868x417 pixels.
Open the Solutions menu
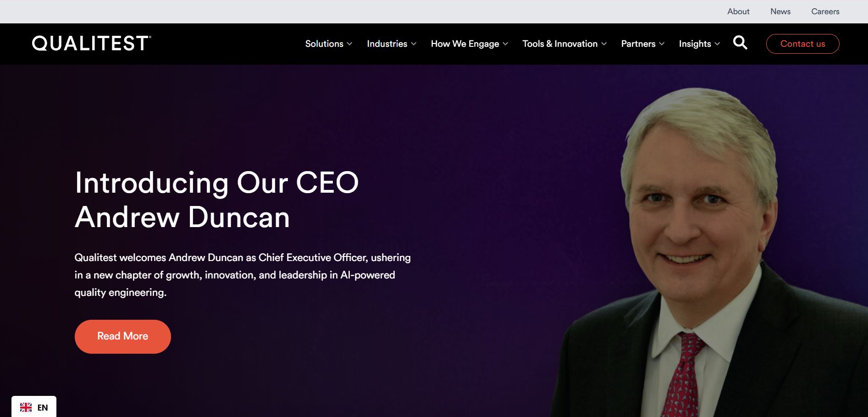324,44
